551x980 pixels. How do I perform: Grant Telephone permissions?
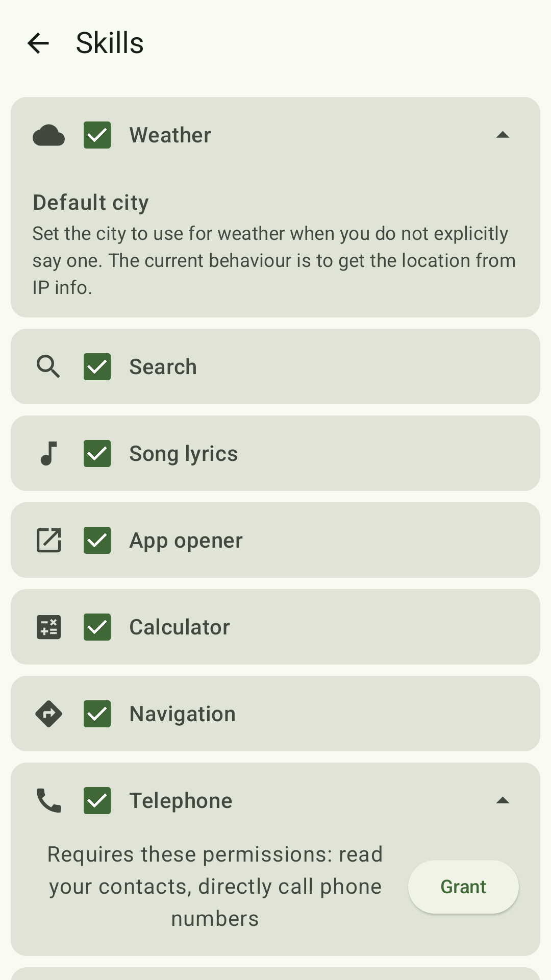click(463, 887)
